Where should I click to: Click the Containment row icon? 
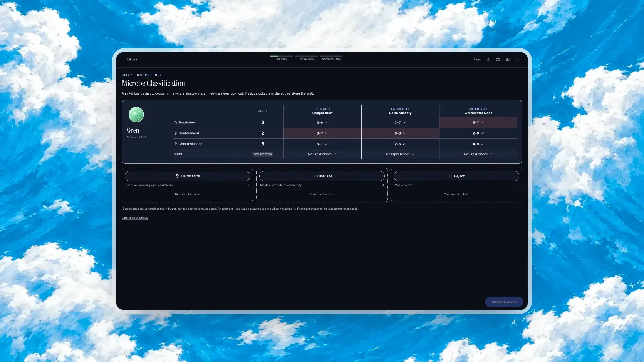[175, 133]
